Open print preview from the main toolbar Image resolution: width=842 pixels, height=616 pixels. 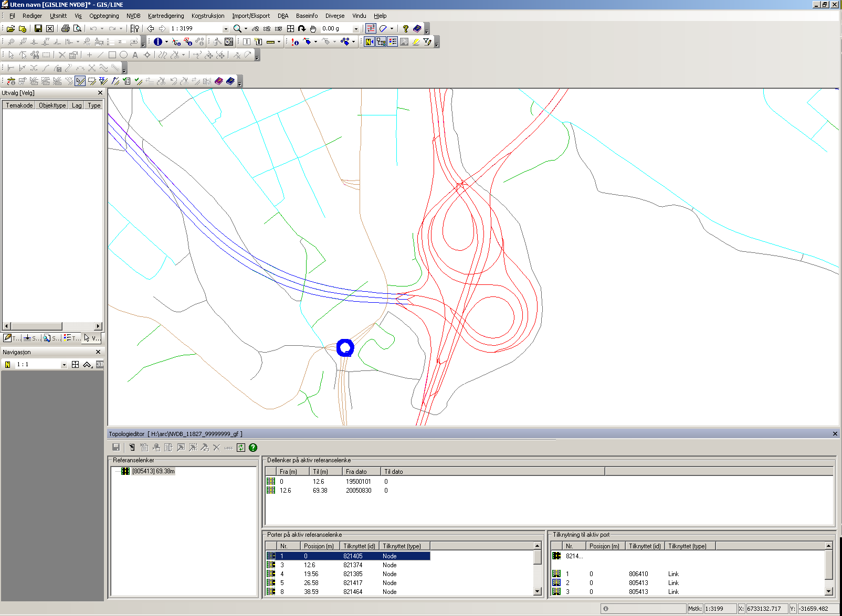[77, 28]
